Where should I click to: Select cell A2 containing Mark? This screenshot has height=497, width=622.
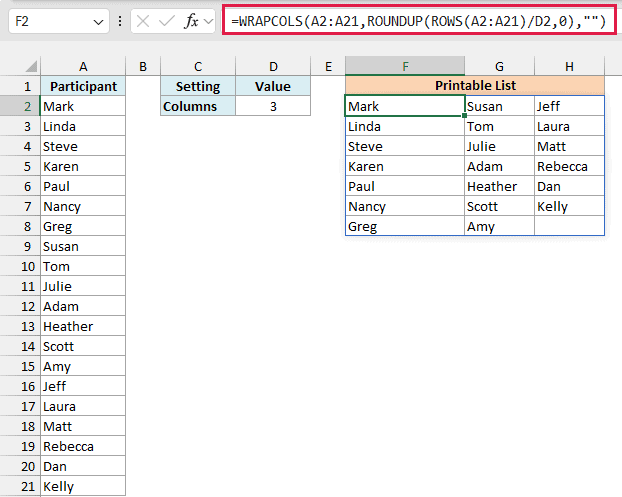(83, 106)
